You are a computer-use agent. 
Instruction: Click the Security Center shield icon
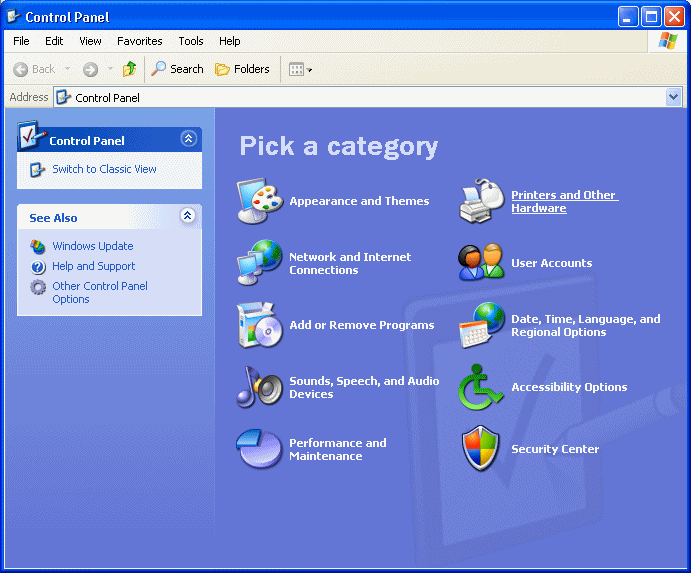click(x=482, y=449)
